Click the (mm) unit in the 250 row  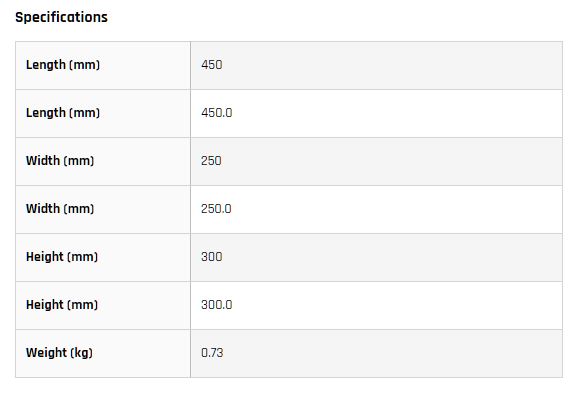[x=79, y=161]
